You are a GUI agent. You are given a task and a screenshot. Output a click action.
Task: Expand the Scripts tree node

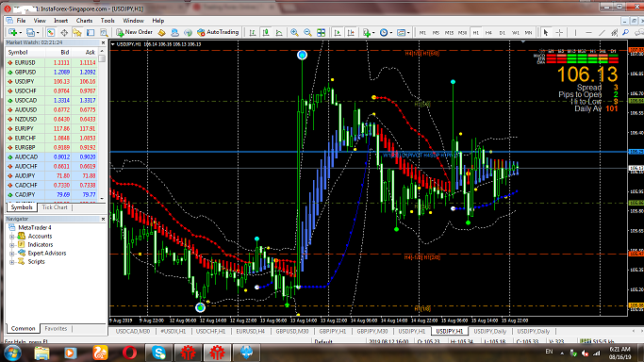pos(12,262)
